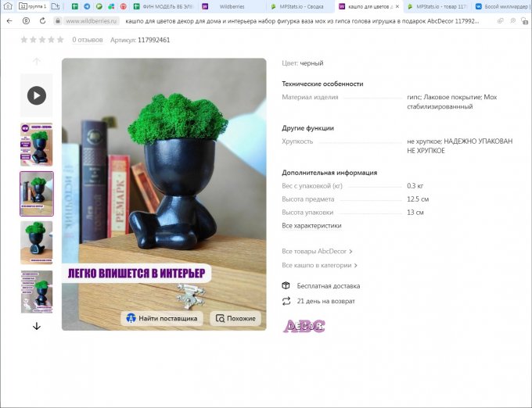Select the first infographic product thumbnail
532x408 pixels.
(37, 144)
